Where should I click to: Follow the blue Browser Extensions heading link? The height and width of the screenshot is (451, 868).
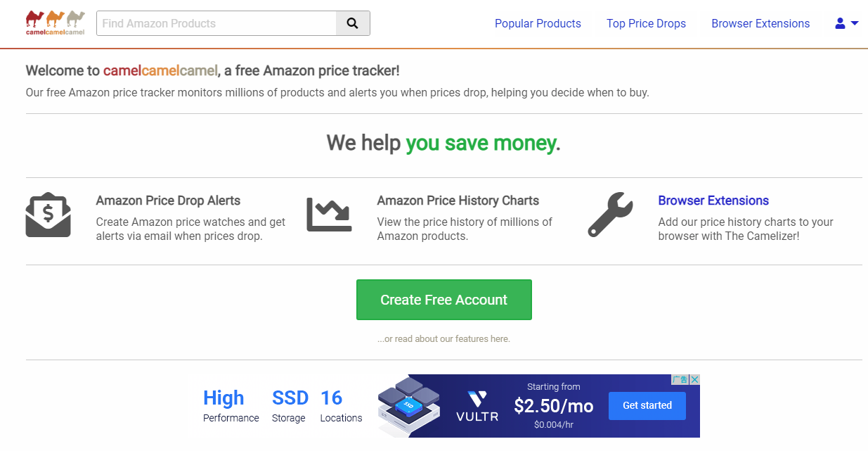tap(713, 201)
